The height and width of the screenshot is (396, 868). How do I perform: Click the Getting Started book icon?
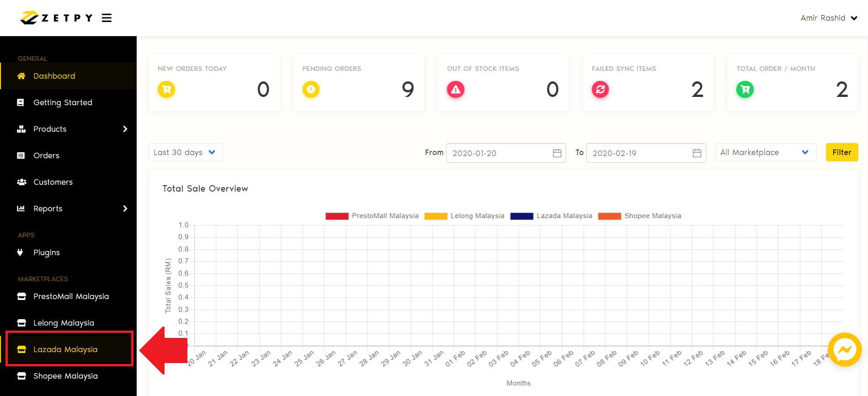coord(21,102)
